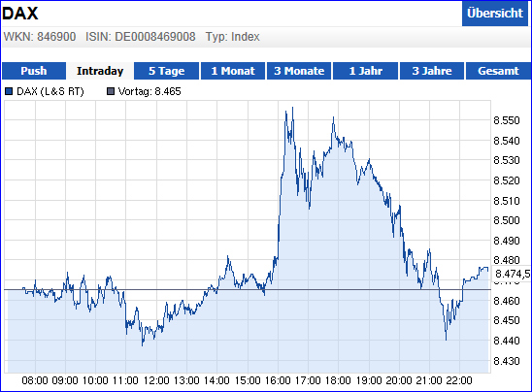The image size is (532, 392).
Task: Click the 8.440 axis value
Action: click(507, 341)
